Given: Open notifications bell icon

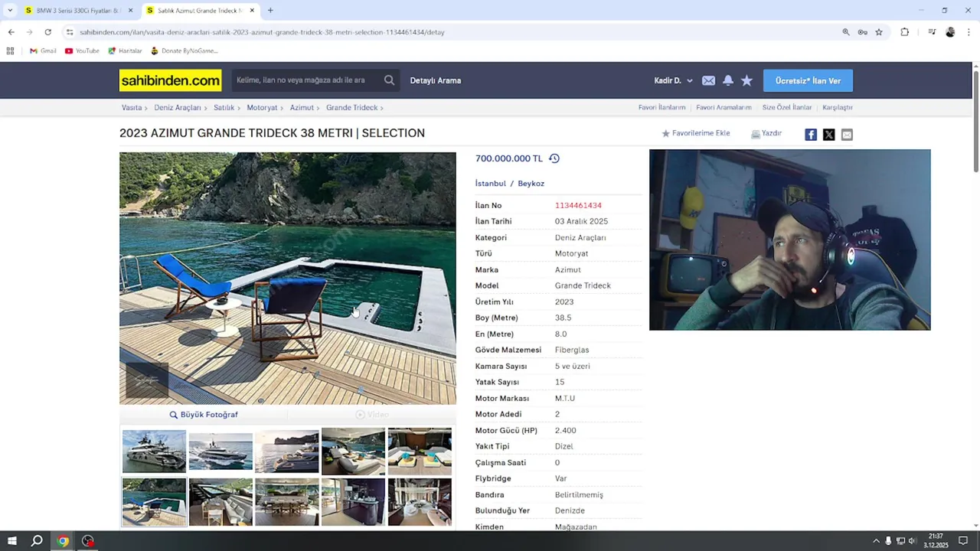Looking at the screenshot, I should pyautogui.click(x=728, y=80).
